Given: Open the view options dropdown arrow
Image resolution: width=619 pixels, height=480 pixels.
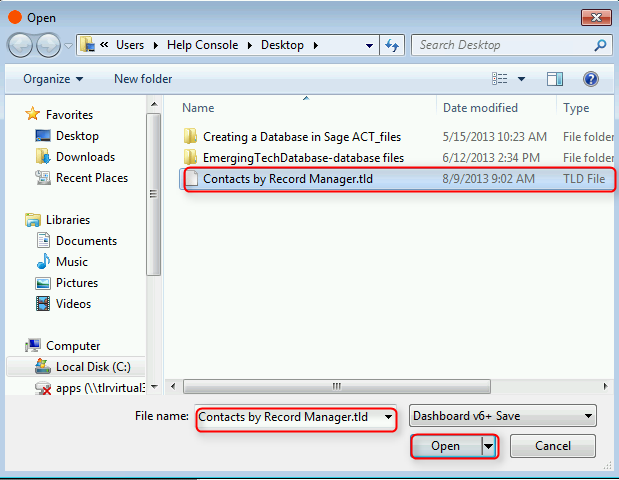Looking at the screenshot, I should pos(521,79).
